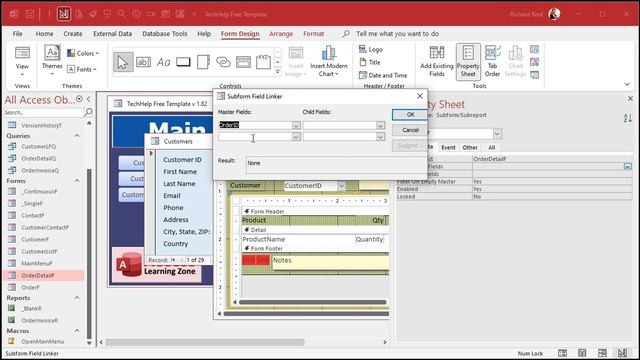Switch to the Arrange tab
Viewport: 640px width, 360px height.
(x=281, y=34)
